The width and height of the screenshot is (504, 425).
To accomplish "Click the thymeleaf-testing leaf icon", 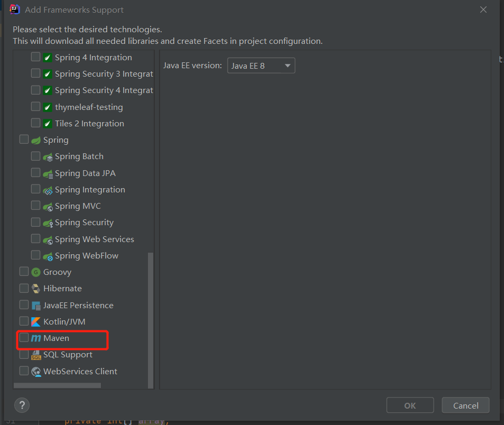I will (x=48, y=107).
